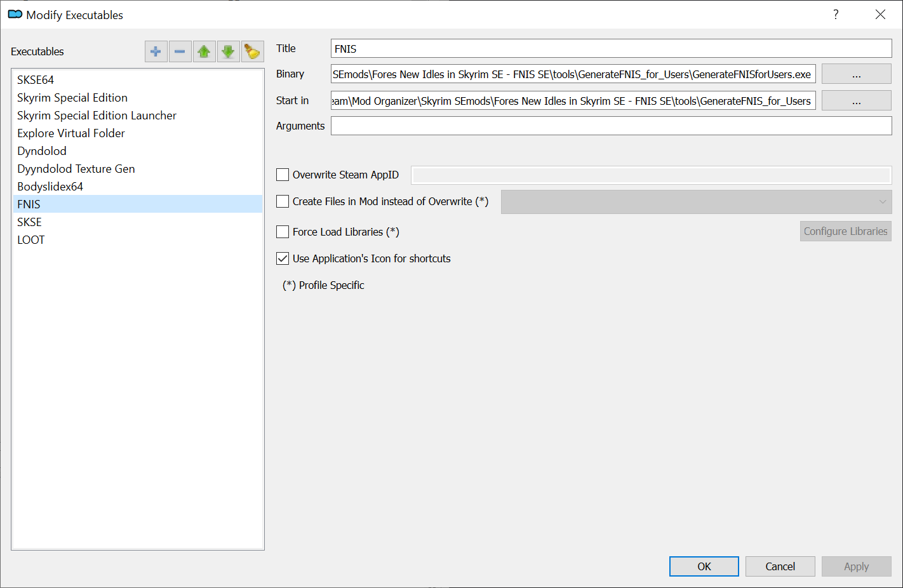Browse for Binary path button

click(856, 74)
